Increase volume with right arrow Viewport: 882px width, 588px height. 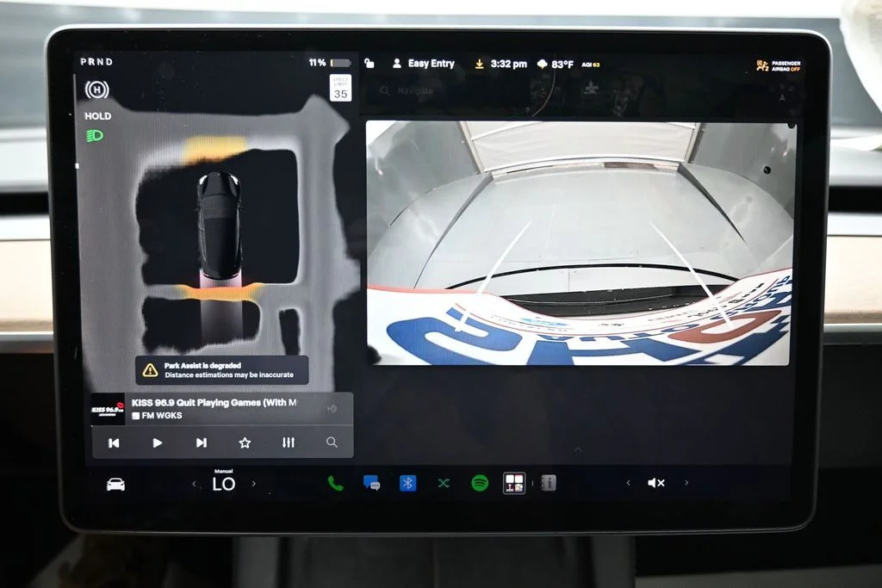686,483
